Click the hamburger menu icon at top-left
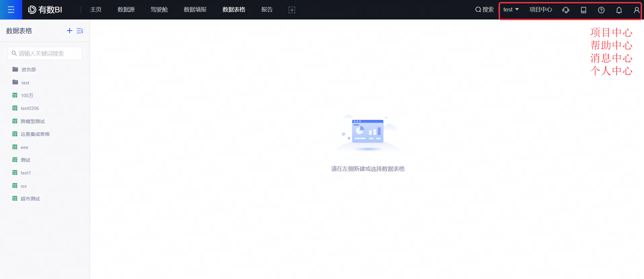 pyautogui.click(x=11, y=10)
